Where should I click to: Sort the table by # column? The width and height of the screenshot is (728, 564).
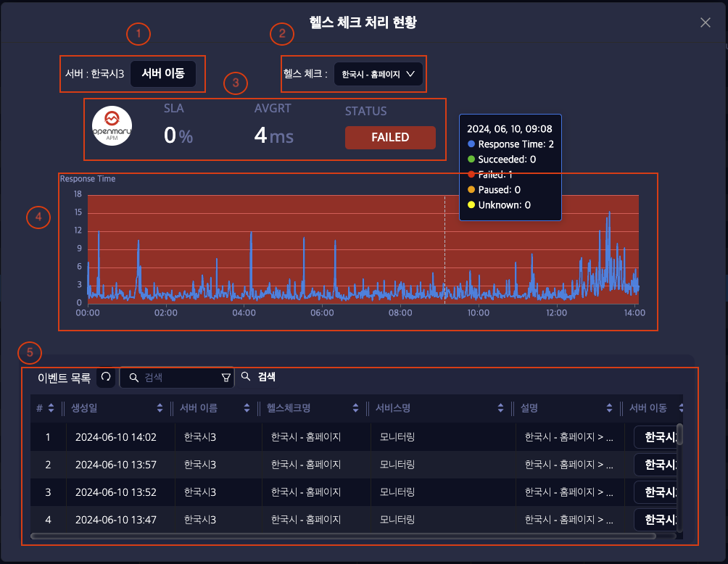pos(51,408)
